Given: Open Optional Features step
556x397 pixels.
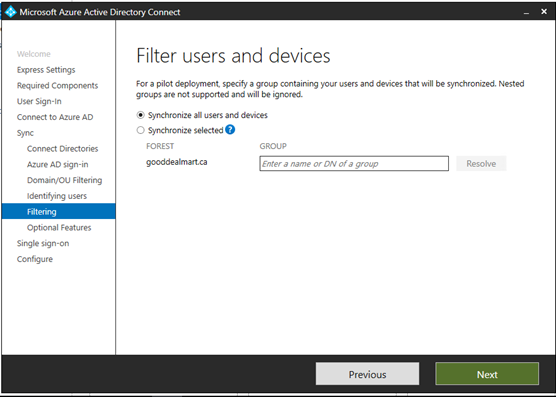Looking at the screenshot, I should tap(59, 228).
